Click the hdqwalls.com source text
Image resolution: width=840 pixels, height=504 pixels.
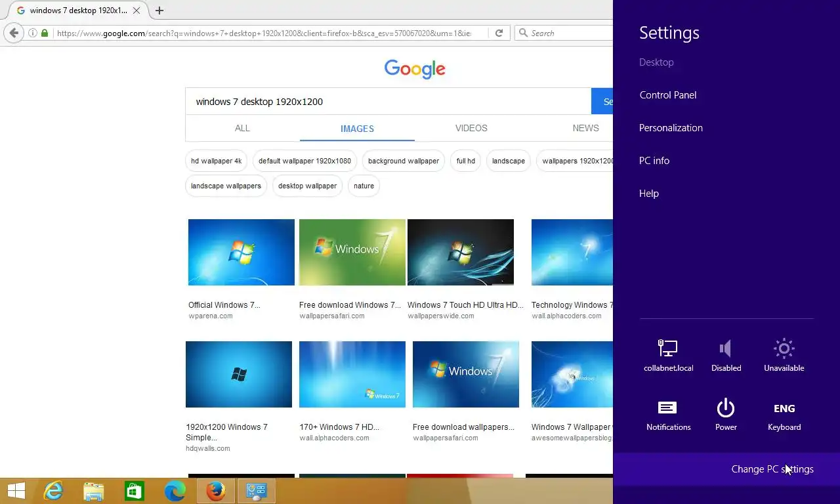(x=208, y=449)
